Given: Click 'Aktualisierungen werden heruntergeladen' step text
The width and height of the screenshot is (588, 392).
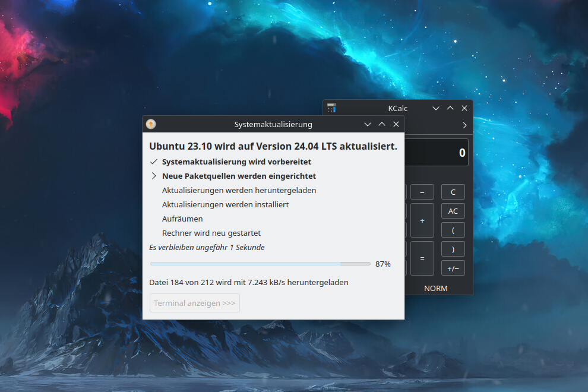Looking at the screenshot, I should (x=239, y=190).
